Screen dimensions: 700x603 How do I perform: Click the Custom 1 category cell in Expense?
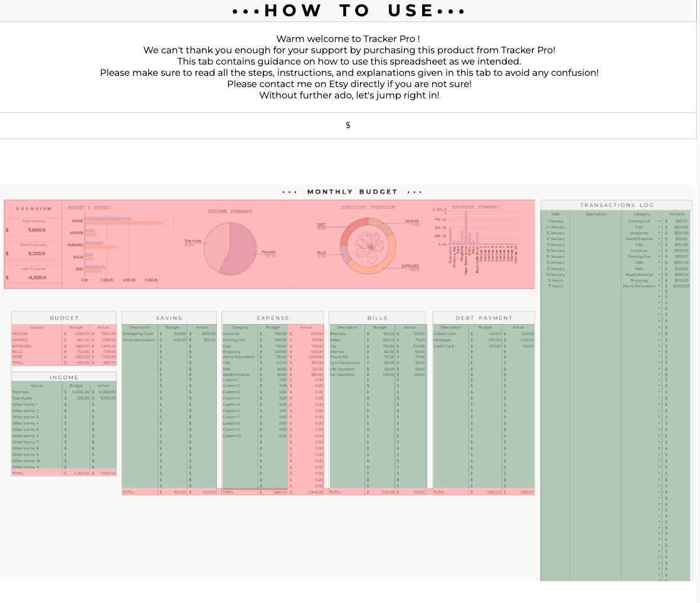click(x=231, y=380)
